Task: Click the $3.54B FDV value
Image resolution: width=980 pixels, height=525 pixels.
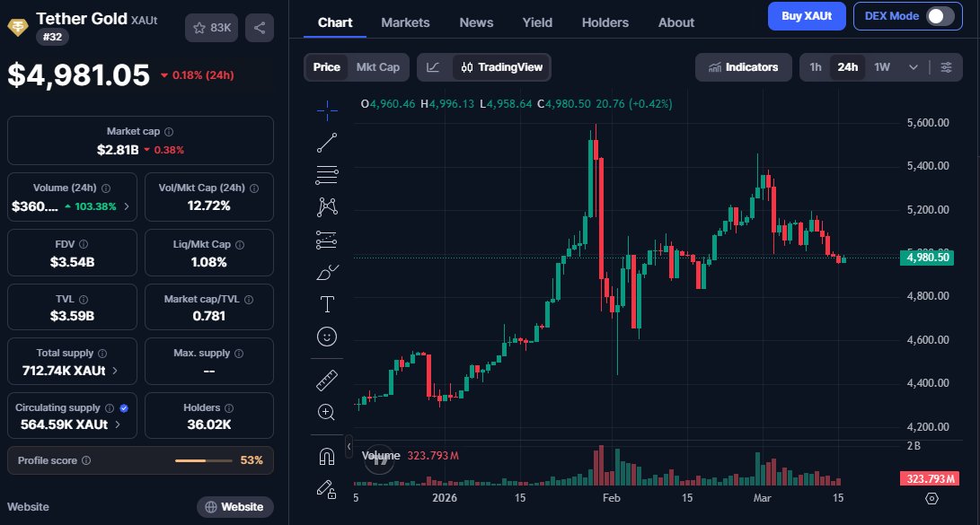Action: coord(73,262)
